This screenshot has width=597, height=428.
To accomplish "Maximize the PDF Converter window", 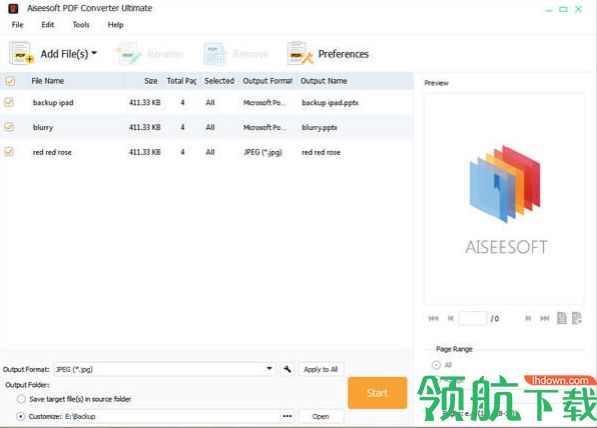I will [x=563, y=9].
